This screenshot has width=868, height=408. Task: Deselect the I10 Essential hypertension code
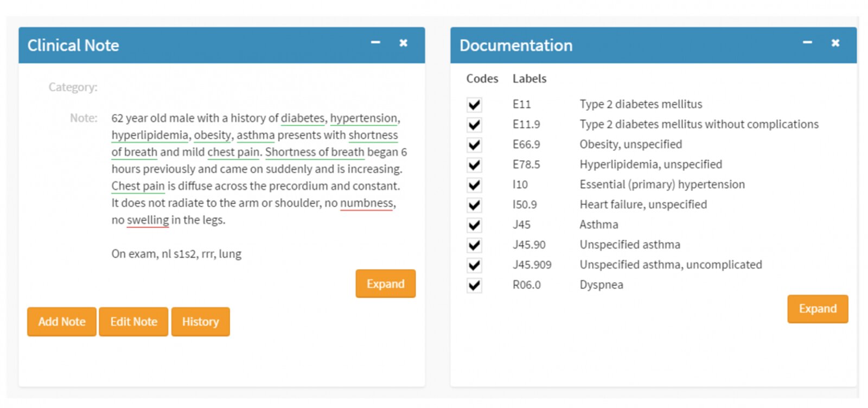474,185
